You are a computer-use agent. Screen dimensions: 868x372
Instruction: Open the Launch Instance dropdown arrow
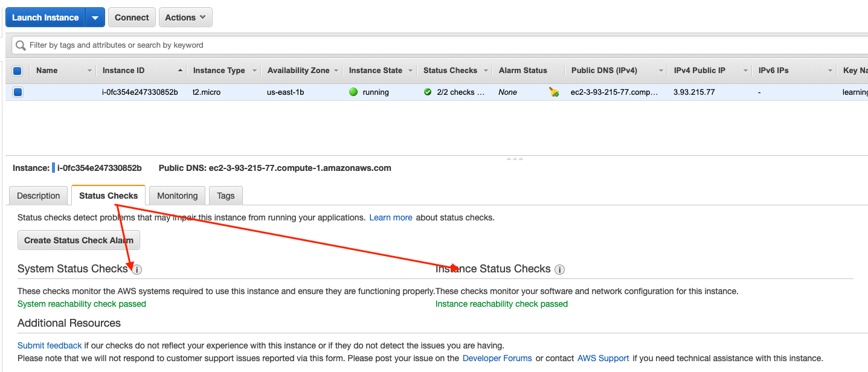(x=95, y=17)
